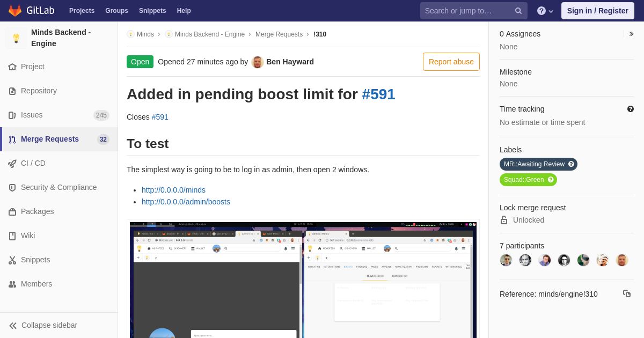
Task: Click the seventh participant avatar
Action: pyautogui.click(x=622, y=260)
